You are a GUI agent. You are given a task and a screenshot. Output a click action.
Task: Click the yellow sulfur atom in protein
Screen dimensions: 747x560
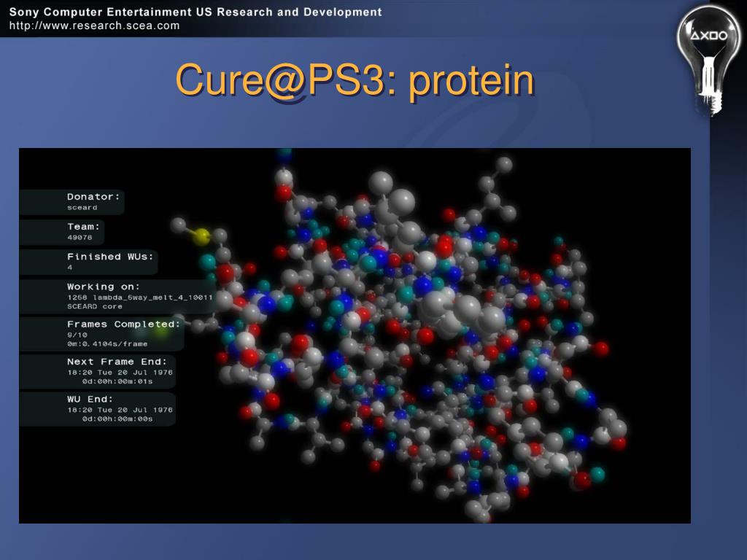tap(201, 237)
